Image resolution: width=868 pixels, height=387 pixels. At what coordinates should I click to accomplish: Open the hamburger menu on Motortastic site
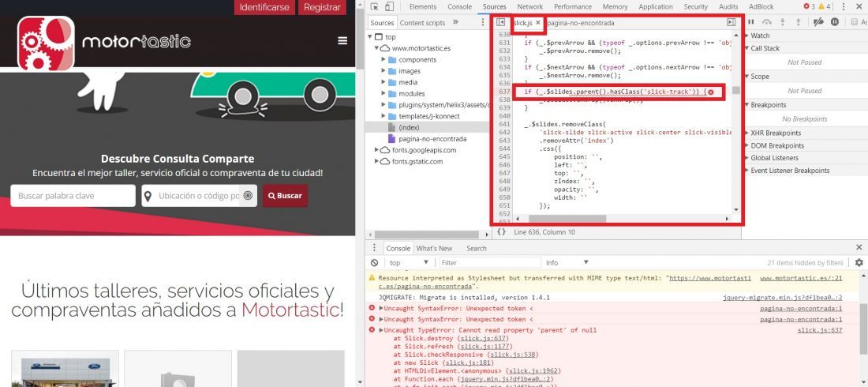coord(342,40)
